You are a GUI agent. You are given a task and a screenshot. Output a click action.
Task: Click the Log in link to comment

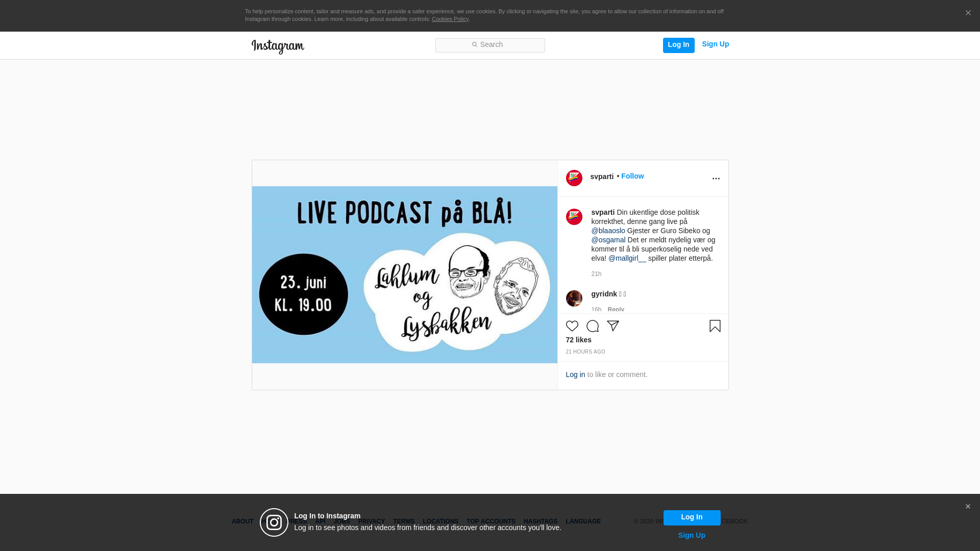click(575, 374)
